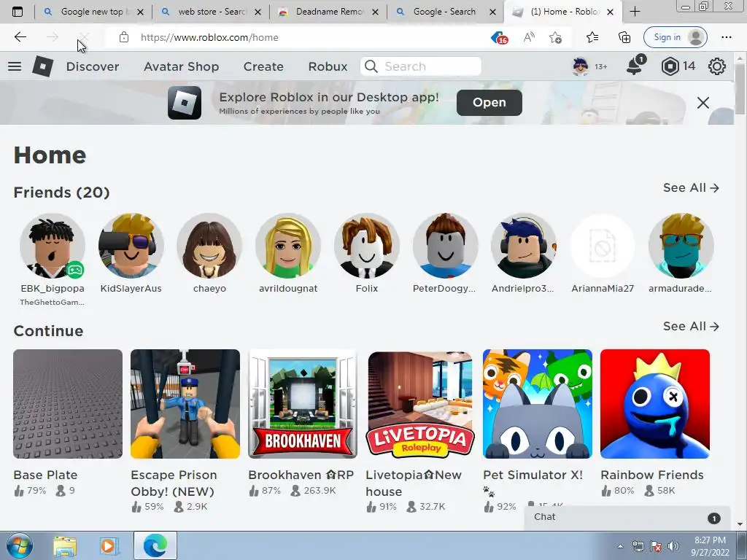Click See All for Continue section
The height and width of the screenshot is (560, 747).
(692, 326)
